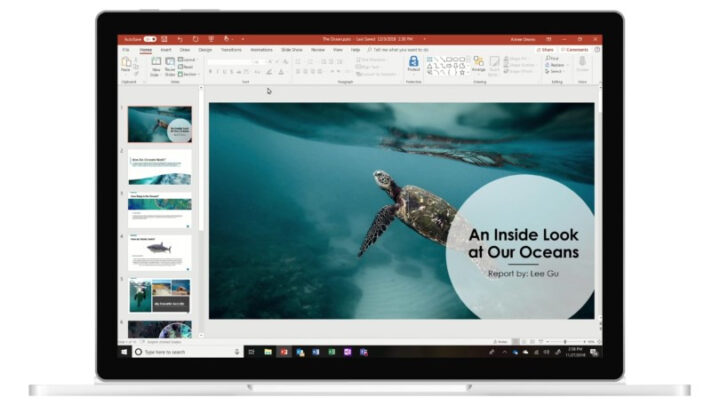Open the Slide Show tab

(x=292, y=50)
